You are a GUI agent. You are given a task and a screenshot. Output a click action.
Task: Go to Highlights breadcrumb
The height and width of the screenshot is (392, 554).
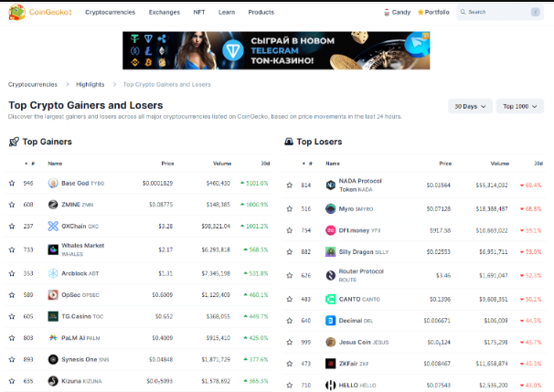click(x=91, y=84)
